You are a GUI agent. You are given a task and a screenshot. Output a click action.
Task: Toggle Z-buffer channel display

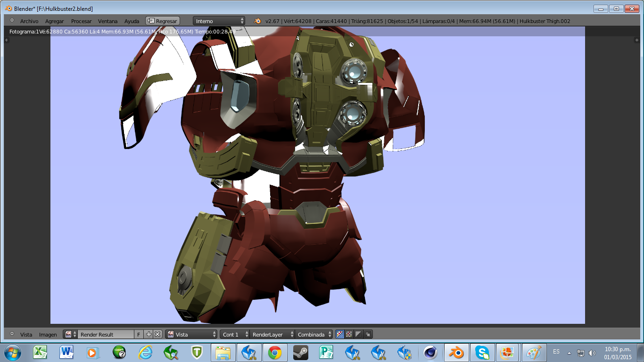(368, 334)
